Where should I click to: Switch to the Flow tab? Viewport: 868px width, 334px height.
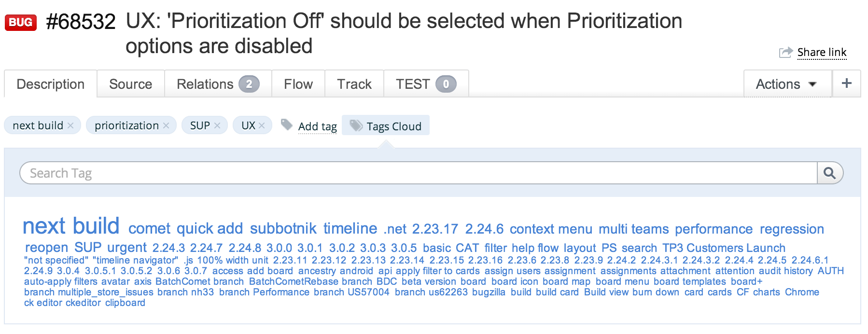[298, 84]
